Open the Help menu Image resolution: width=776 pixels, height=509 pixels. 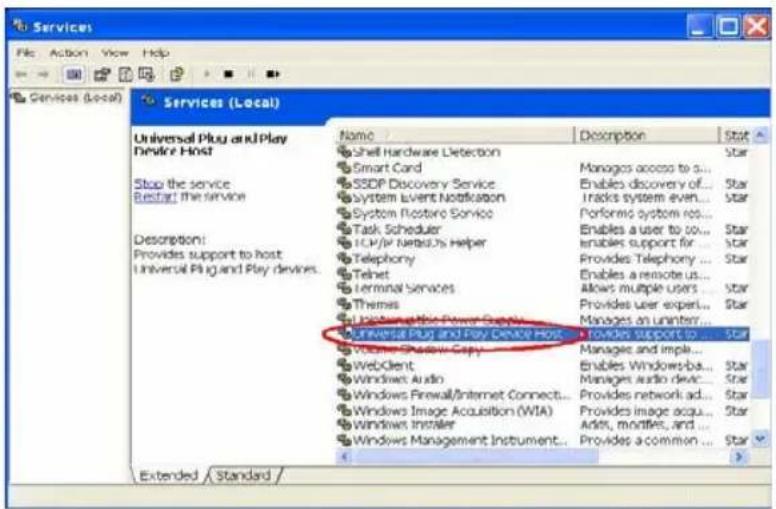tap(155, 52)
